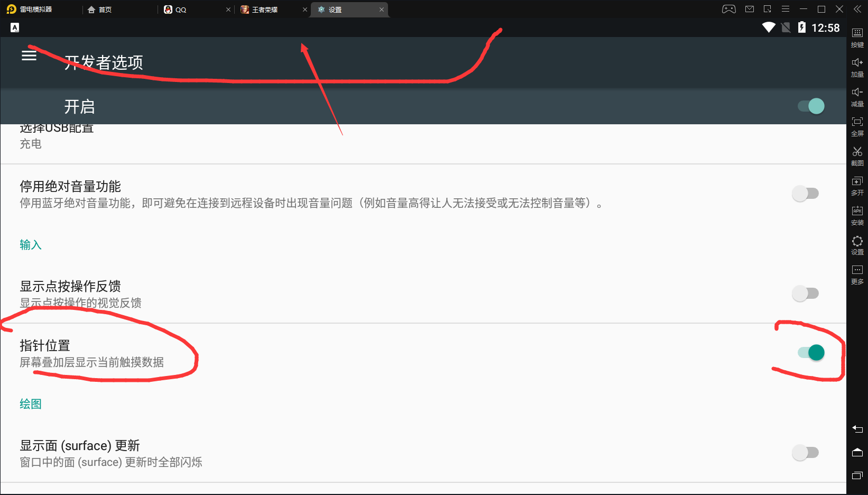The height and width of the screenshot is (495, 868).
Task: Disable the 指针位置 pointer location switch
Action: tap(811, 352)
